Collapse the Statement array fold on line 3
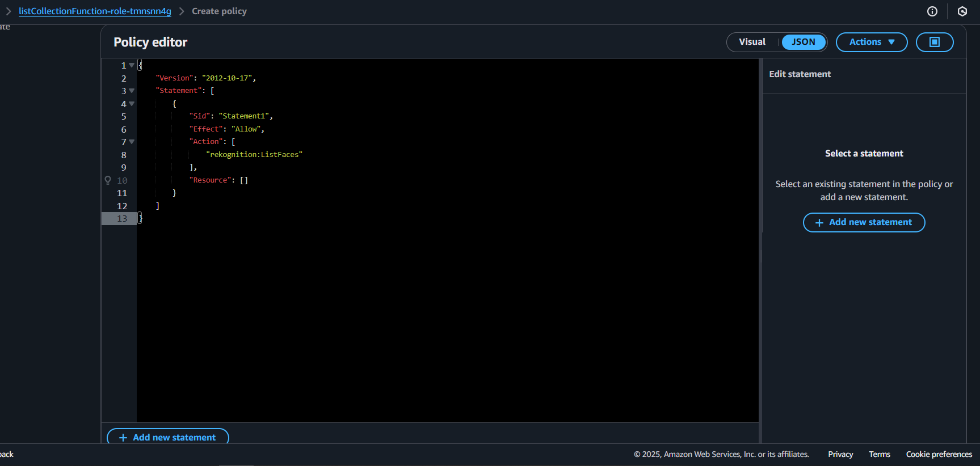 pyautogui.click(x=132, y=91)
